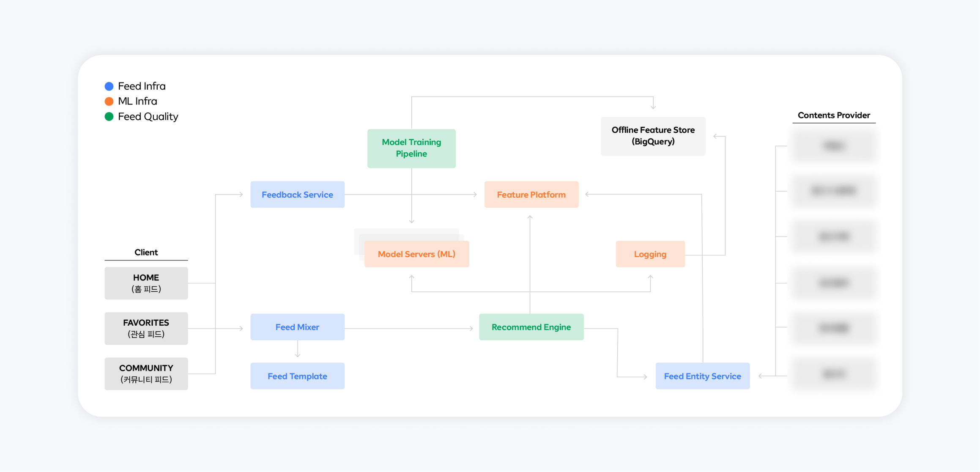The height and width of the screenshot is (472, 980).
Task: Click the green Feed Quality legend dot
Action: [x=109, y=117]
